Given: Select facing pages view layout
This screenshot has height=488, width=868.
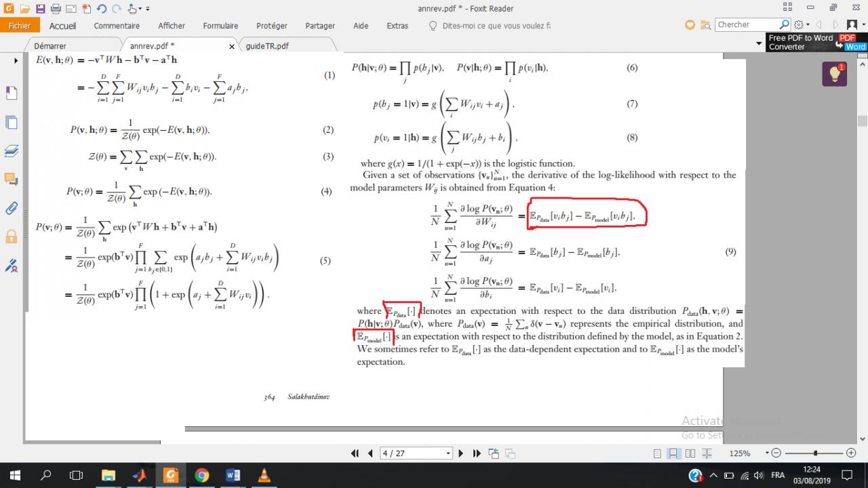Looking at the screenshot, I should tap(689, 453).
